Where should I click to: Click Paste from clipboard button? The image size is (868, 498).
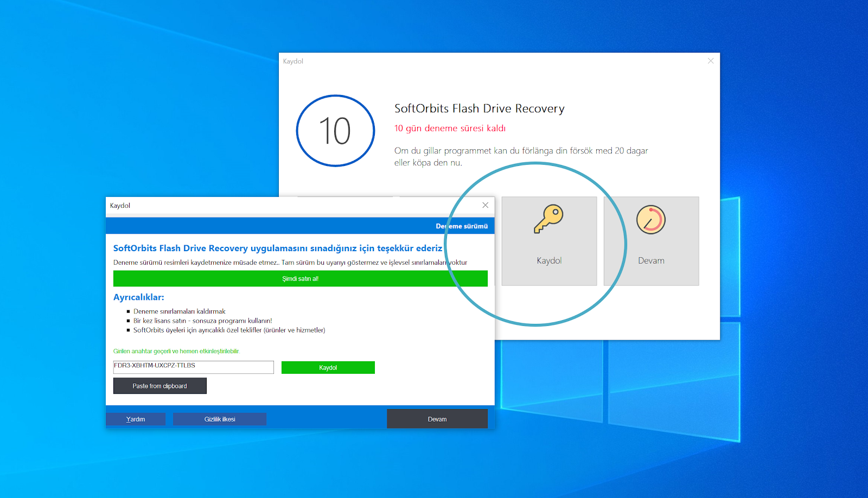pyautogui.click(x=160, y=386)
